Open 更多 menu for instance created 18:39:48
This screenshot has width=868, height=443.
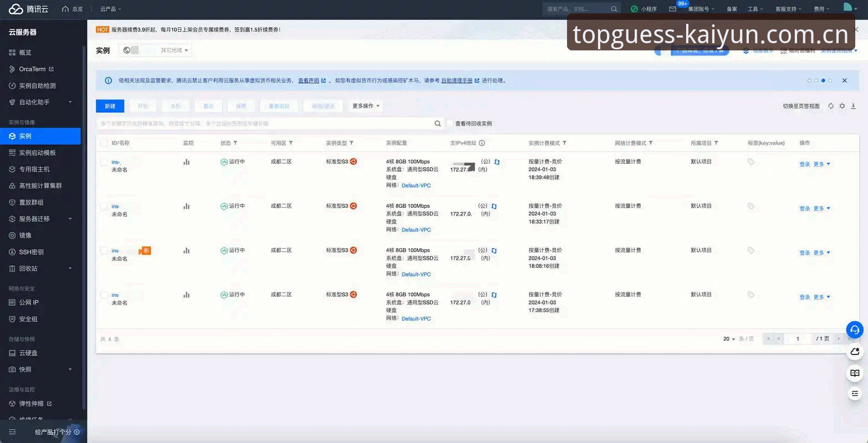tap(821, 164)
